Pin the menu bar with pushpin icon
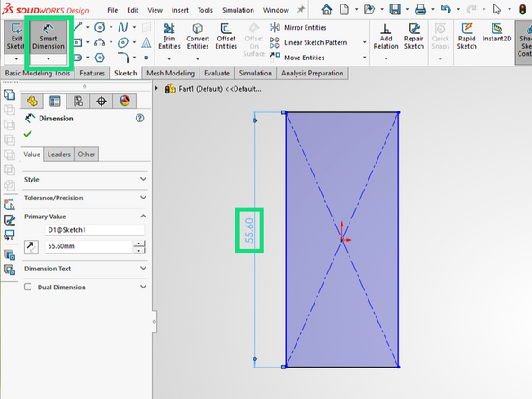The image size is (532, 399). [x=301, y=10]
